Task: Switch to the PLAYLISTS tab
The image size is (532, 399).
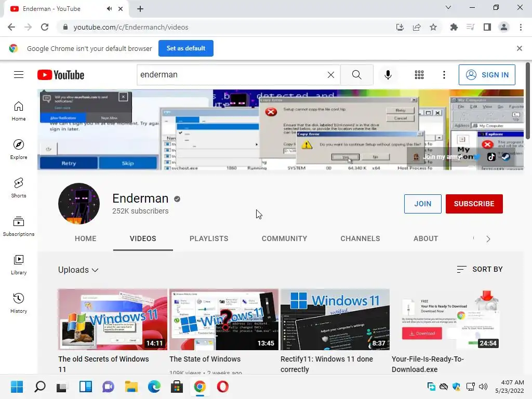Action: click(209, 238)
